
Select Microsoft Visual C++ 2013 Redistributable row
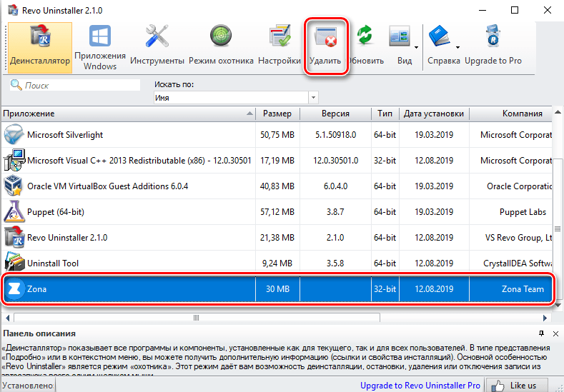(x=277, y=160)
